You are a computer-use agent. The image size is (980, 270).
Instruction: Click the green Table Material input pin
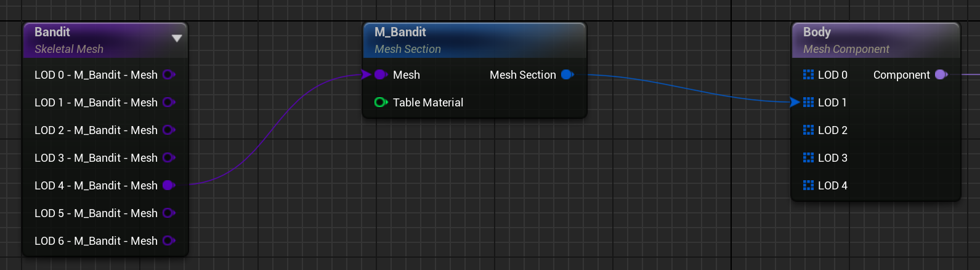pyautogui.click(x=381, y=103)
